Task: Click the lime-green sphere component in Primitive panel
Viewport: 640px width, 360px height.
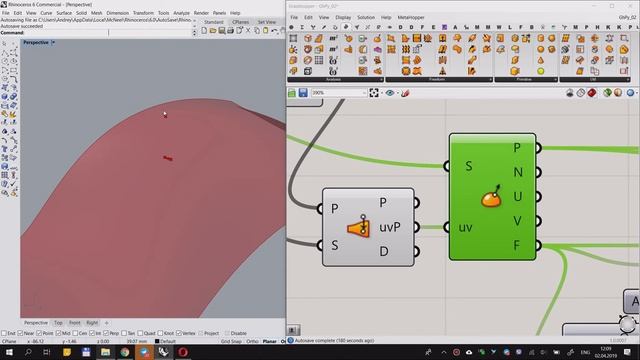Action: (x=540, y=71)
